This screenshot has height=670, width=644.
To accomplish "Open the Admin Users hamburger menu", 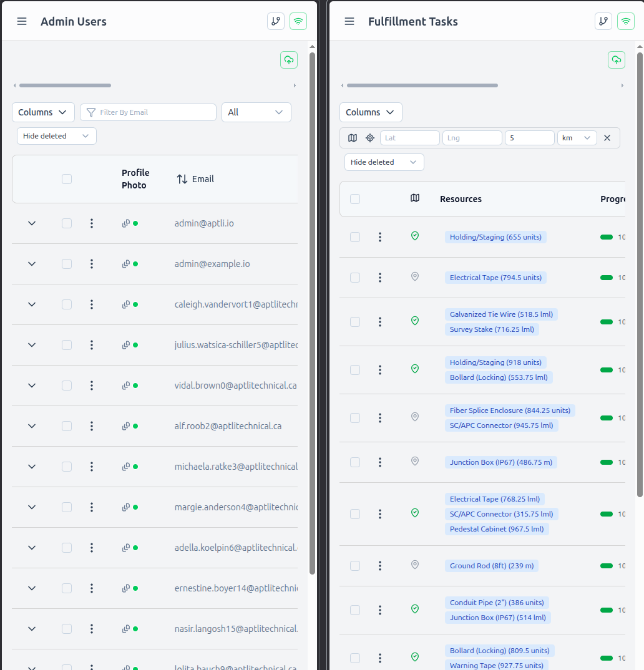I will click(x=22, y=21).
